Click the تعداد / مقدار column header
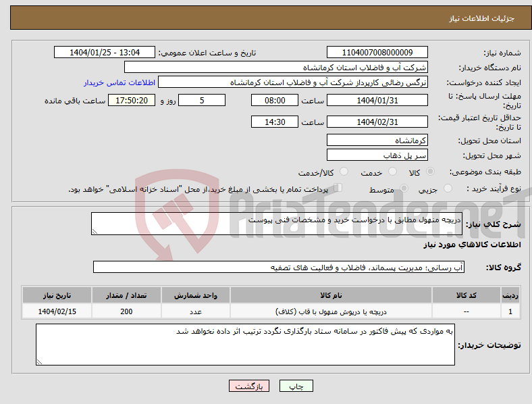Screen dimensions: 532x404 click(126, 295)
